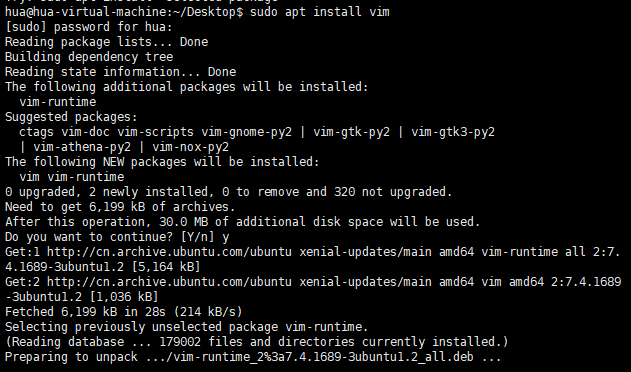
Task: Click the typed 'sudo apt install vim' command
Action: [x=320, y=12]
